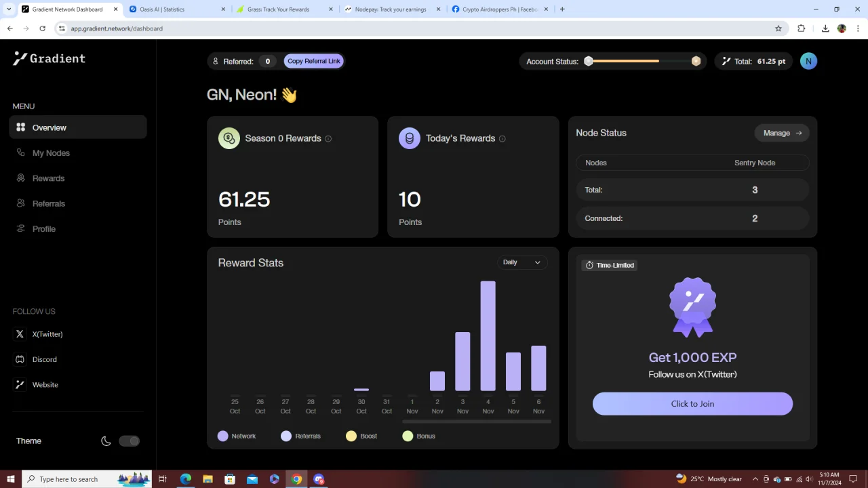Viewport: 868px width, 488px height.
Task: Click the Gradient logo in the sidebar
Action: [49, 58]
